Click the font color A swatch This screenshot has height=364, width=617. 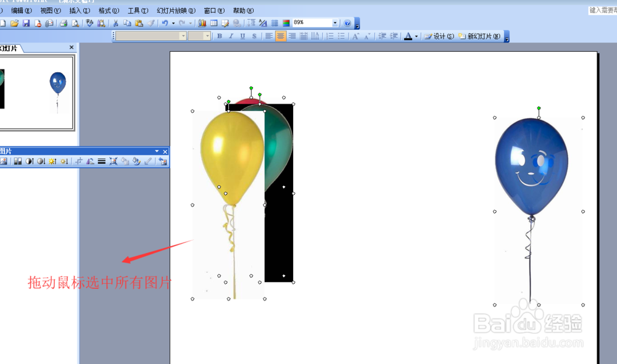tap(408, 36)
